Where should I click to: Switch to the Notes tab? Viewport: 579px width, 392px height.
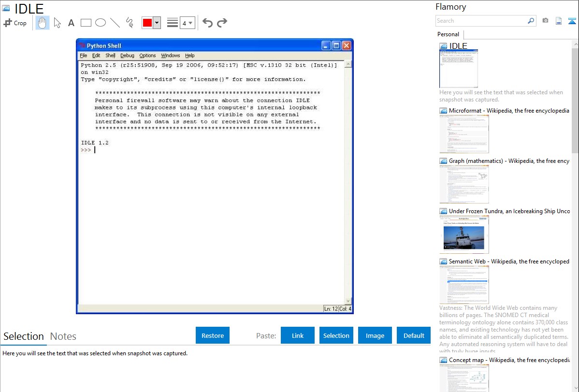(x=63, y=336)
